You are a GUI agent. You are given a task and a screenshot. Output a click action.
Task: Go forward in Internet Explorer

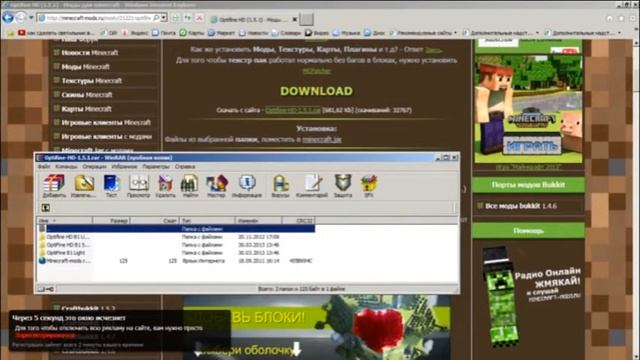click(20, 18)
